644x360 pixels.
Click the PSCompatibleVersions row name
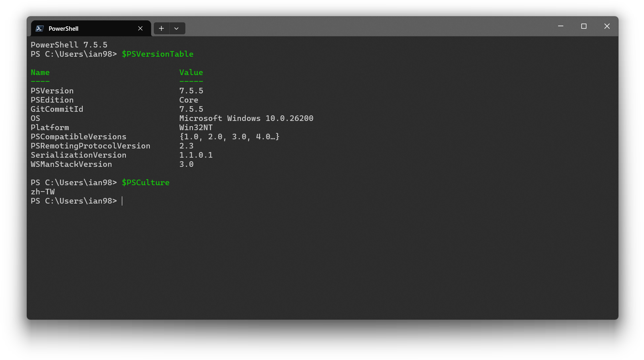(79, 136)
